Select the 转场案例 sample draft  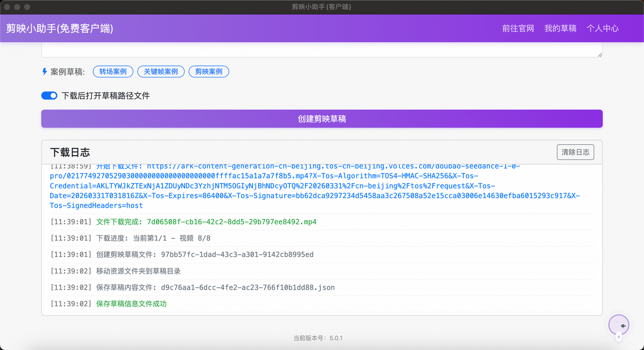pos(113,71)
